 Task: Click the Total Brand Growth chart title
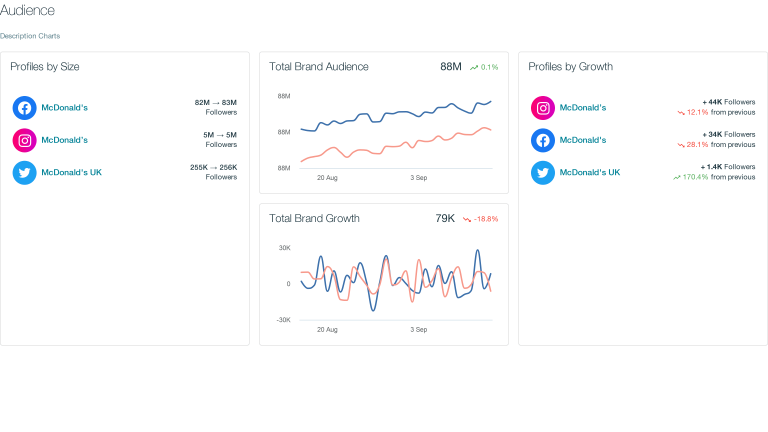coord(314,218)
